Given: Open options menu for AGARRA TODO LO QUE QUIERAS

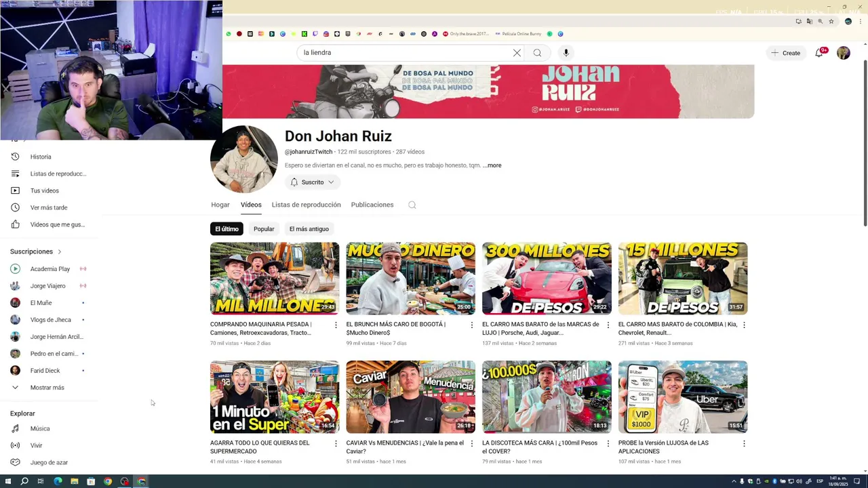Looking at the screenshot, I should pos(336,444).
